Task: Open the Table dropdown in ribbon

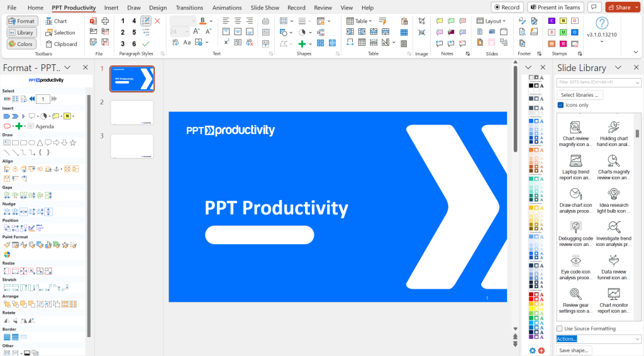Action: [x=359, y=21]
